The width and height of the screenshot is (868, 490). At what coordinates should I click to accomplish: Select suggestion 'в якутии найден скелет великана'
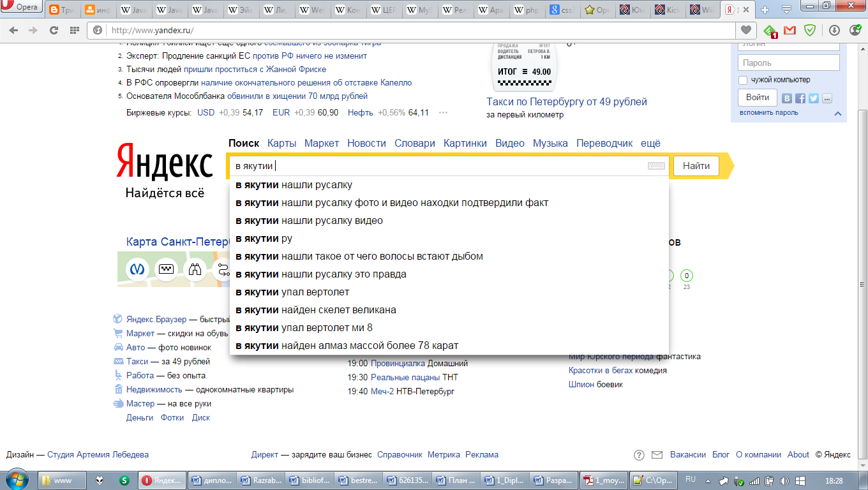click(449, 310)
